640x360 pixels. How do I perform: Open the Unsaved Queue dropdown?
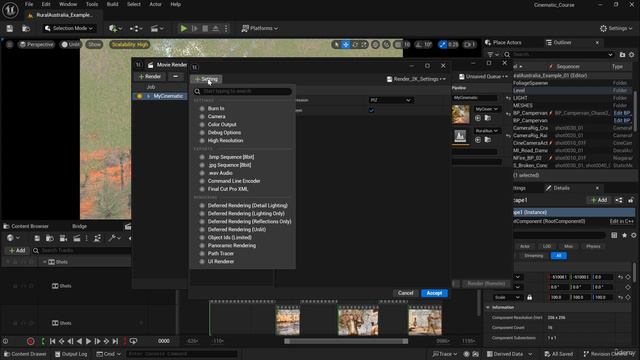pos(483,76)
